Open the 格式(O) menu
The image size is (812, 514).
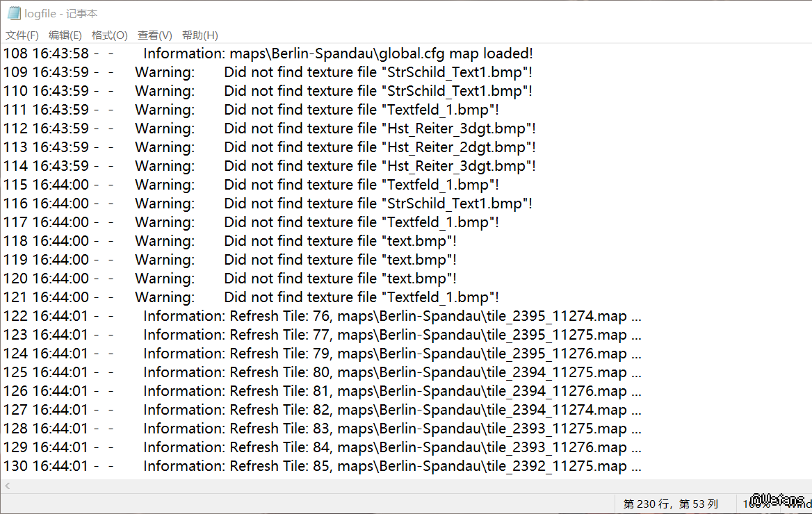109,35
